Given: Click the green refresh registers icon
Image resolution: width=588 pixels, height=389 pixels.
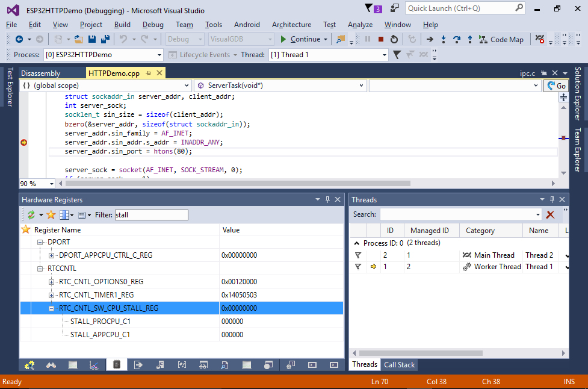Looking at the screenshot, I should tap(31, 215).
